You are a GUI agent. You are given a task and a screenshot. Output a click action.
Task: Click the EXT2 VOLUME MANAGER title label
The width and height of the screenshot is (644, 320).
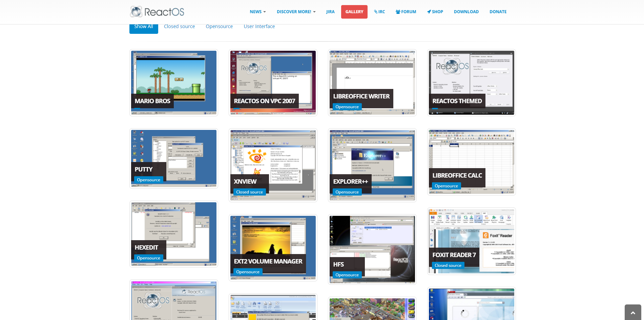pos(268,261)
